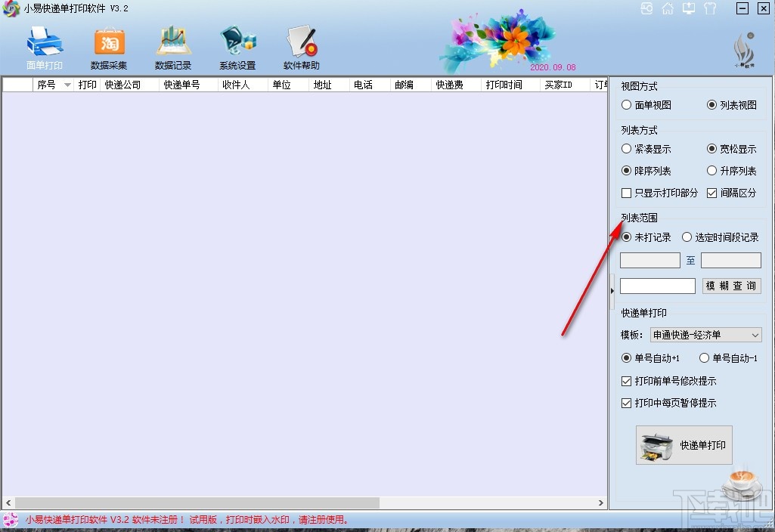Select 升序列表 ascending list order

pyautogui.click(x=710, y=171)
